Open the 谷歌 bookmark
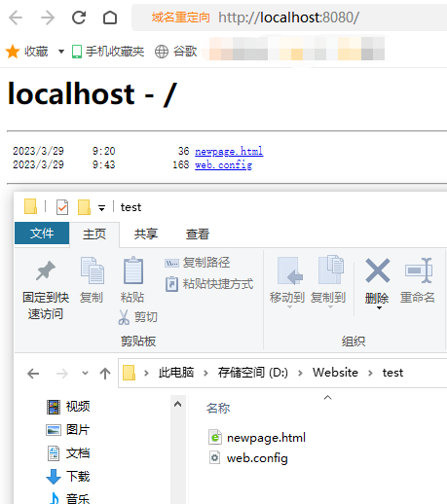Viewport: 447px width, 504px height. (x=176, y=52)
